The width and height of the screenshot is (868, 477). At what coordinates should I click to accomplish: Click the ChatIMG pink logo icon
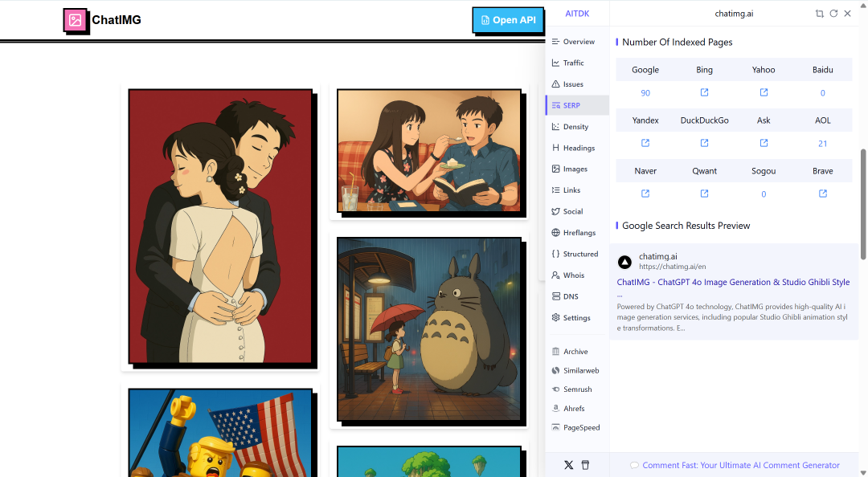76,21
